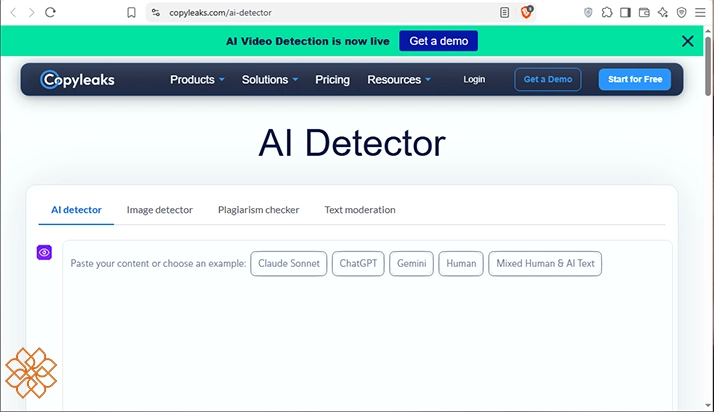Load the Gemini example
This screenshot has width=714, height=412.
(x=411, y=264)
